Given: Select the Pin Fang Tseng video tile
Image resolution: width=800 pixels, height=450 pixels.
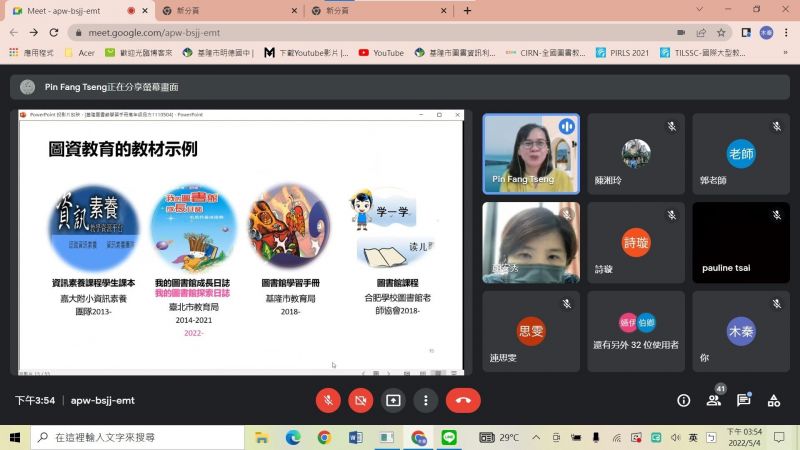Looking at the screenshot, I should (531, 153).
